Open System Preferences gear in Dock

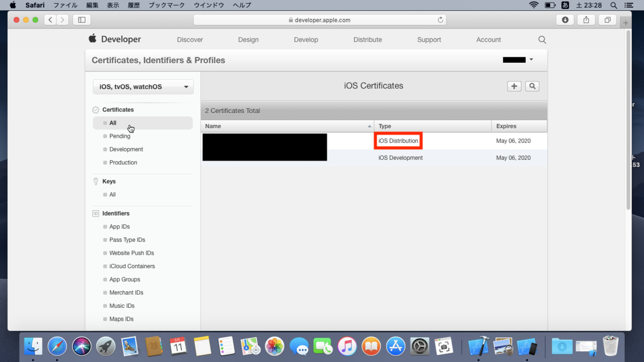[x=420, y=347]
